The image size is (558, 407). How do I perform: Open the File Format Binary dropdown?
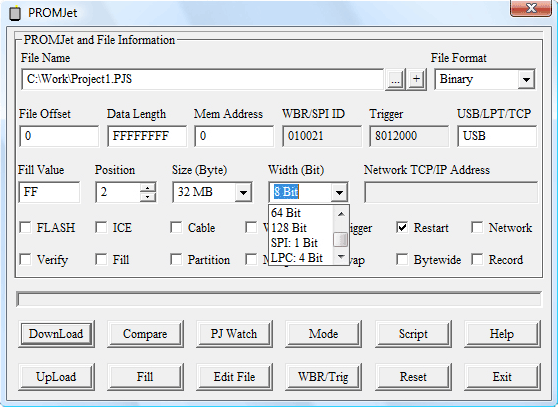[x=526, y=80]
